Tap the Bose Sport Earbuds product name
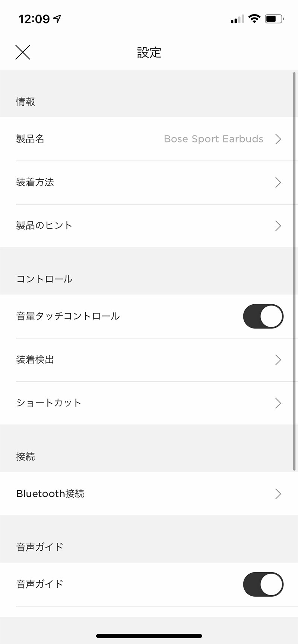298x644 pixels. tap(213, 139)
